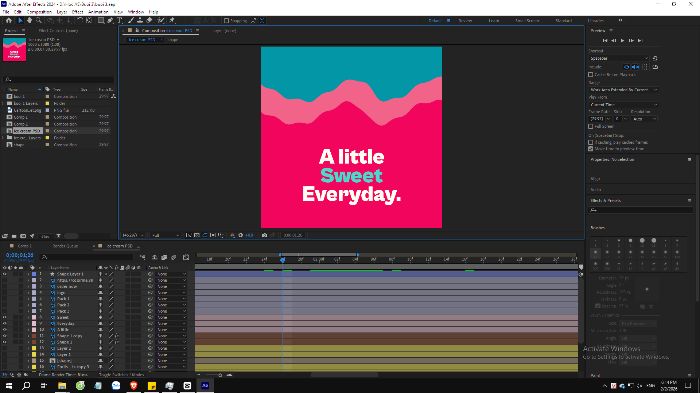Screen dimensions: 700x393
Task: Select the Eraser tool
Action: click(150, 21)
